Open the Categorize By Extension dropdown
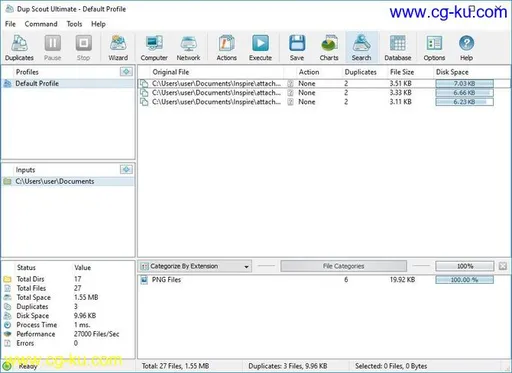This screenshot has height=373, width=512. pos(195,266)
